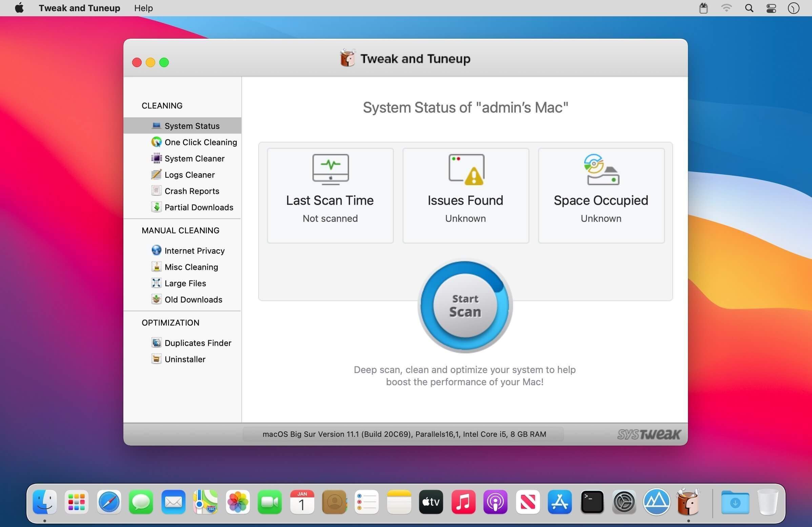Image resolution: width=812 pixels, height=527 pixels.
Task: Open One Click Cleaning in sidebar
Action: (x=201, y=142)
